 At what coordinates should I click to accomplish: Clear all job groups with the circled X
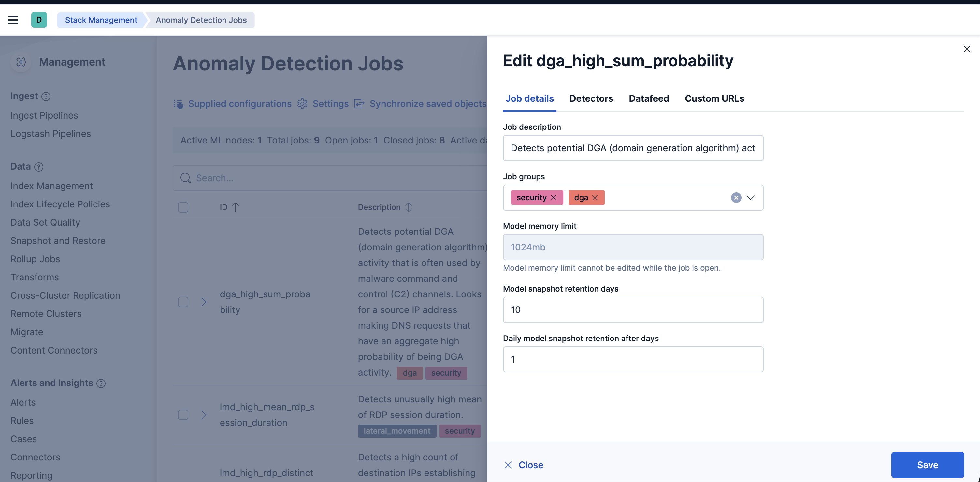(736, 198)
